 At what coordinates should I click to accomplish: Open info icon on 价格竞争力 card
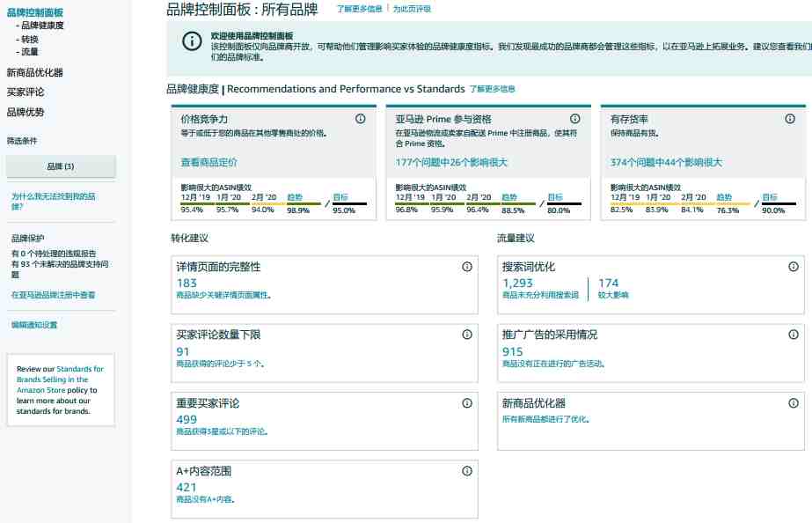click(x=361, y=119)
